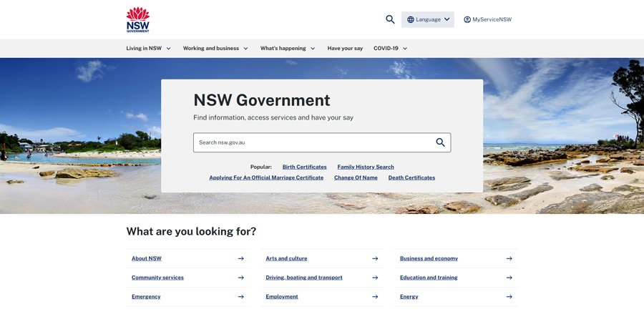Expand Living in NSW chevron

[x=168, y=49]
